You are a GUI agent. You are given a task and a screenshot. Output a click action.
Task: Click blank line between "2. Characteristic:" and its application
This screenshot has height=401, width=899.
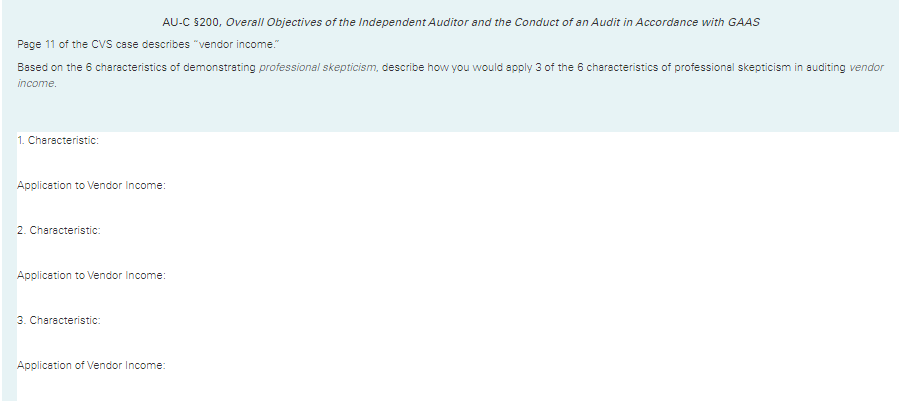[x=458, y=252]
